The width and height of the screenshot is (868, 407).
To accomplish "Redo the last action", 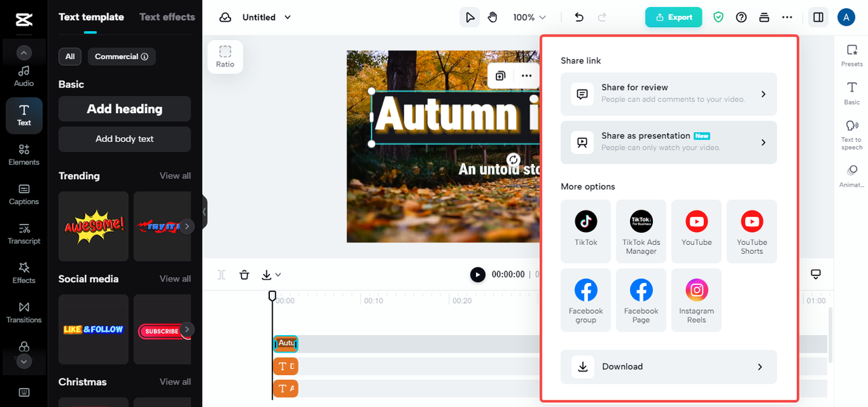I will pyautogui.click(x=602, y=18).
